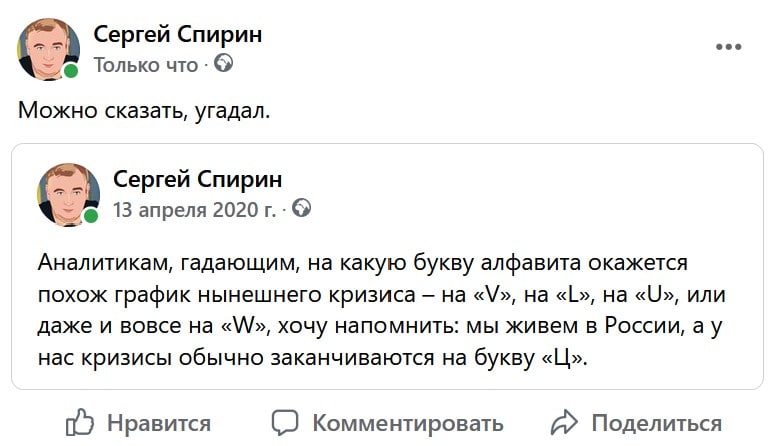The image size is (776, 446).
Task: Click the thumbs-up Like icon
Action: (x=79, y=422)
